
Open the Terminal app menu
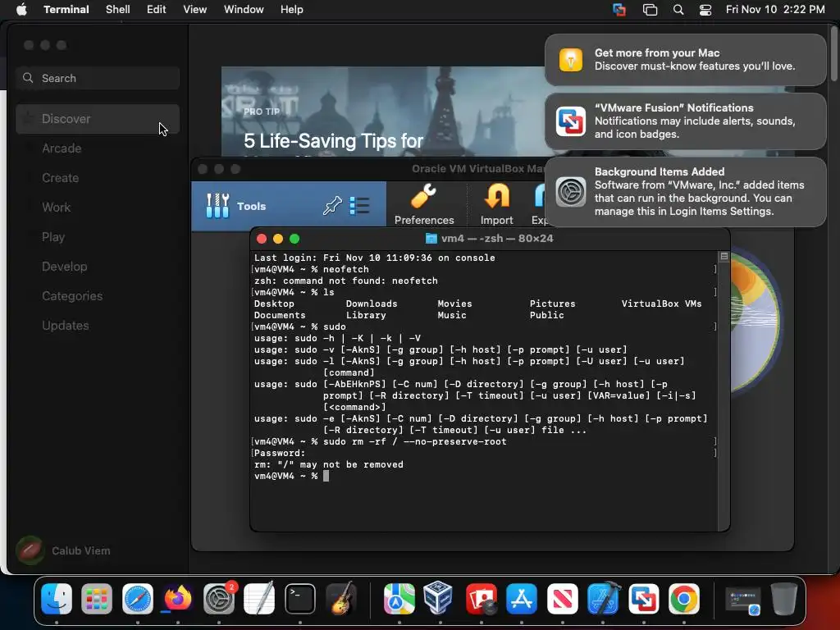click(x=66, y=10)
